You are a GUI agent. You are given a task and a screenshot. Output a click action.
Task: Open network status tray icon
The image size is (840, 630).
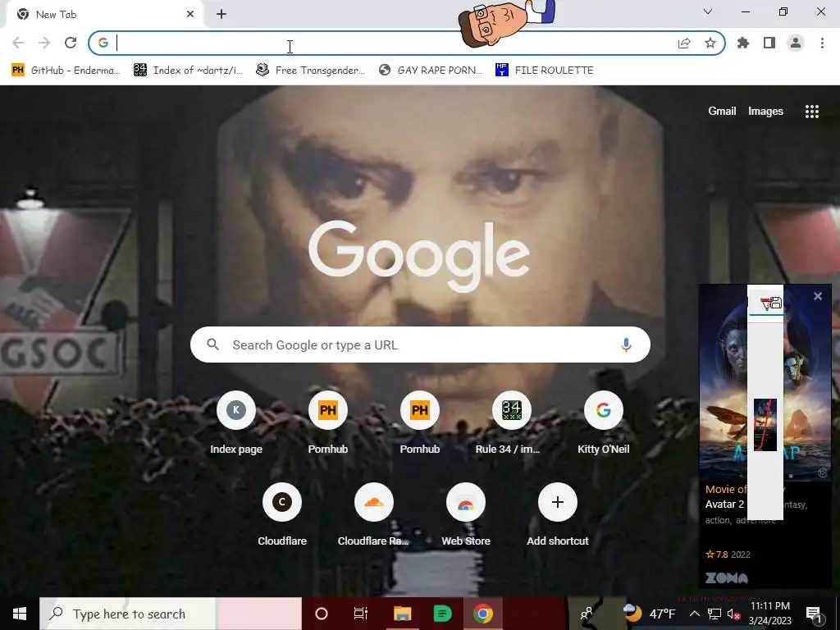714,614
